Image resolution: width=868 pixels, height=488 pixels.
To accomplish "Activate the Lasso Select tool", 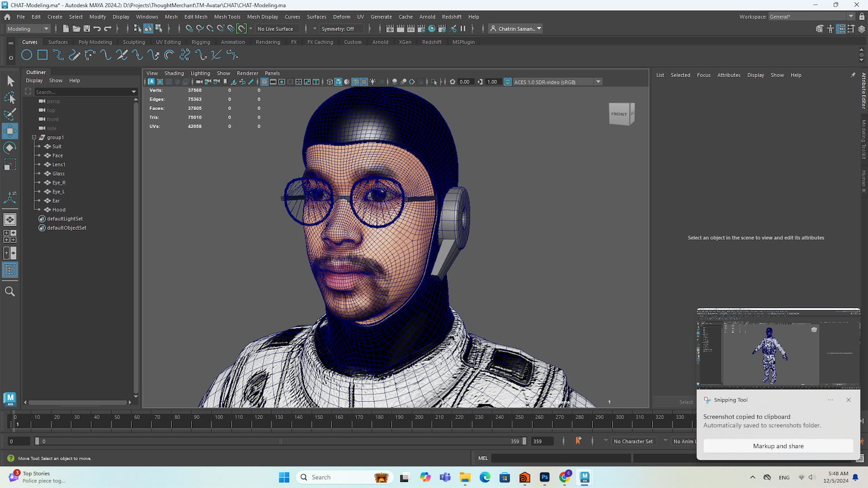I will 10,98.
